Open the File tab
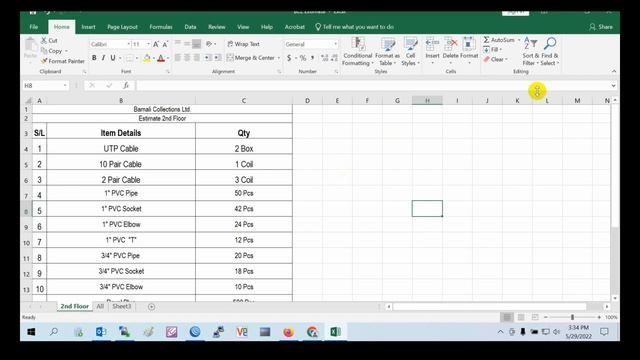640x360 pixels. click(34, 27)
